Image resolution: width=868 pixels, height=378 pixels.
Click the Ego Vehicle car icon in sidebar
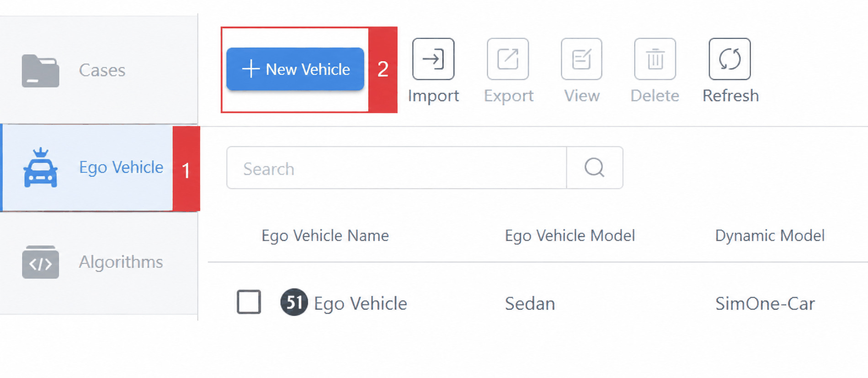[41, 168]
